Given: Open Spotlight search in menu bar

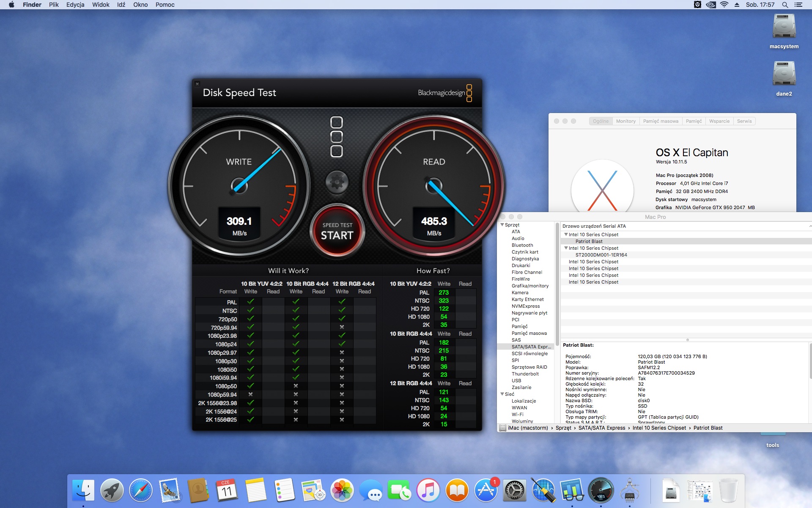Looking at the screenshot, I should (785, 5).
